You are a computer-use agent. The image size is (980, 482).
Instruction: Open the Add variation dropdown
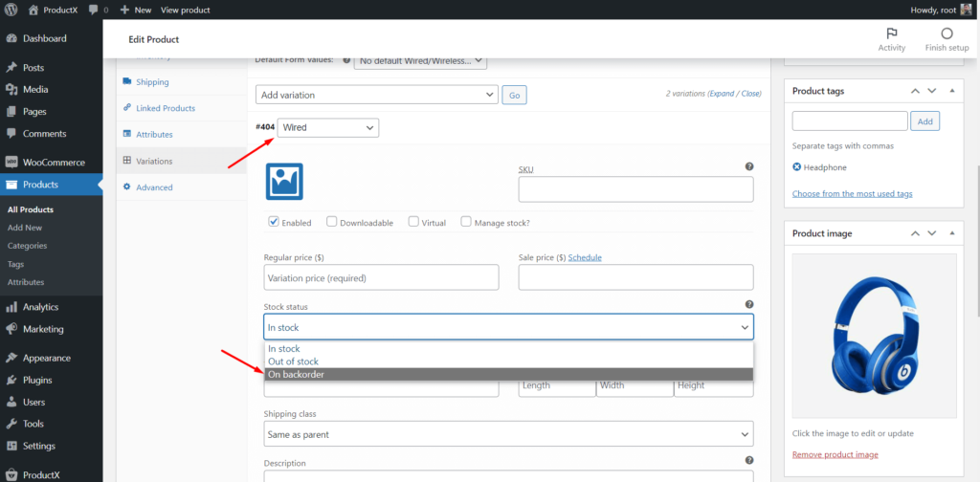(377, 95)
